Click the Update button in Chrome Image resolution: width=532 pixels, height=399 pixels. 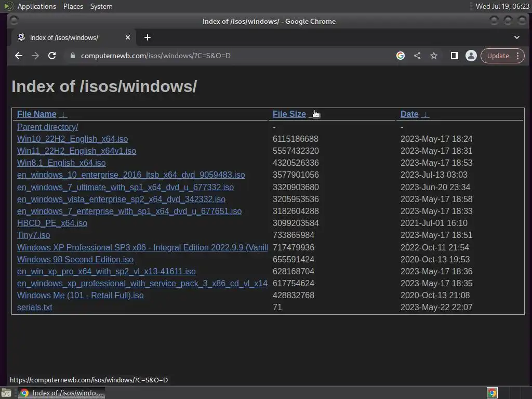[498, 56]
